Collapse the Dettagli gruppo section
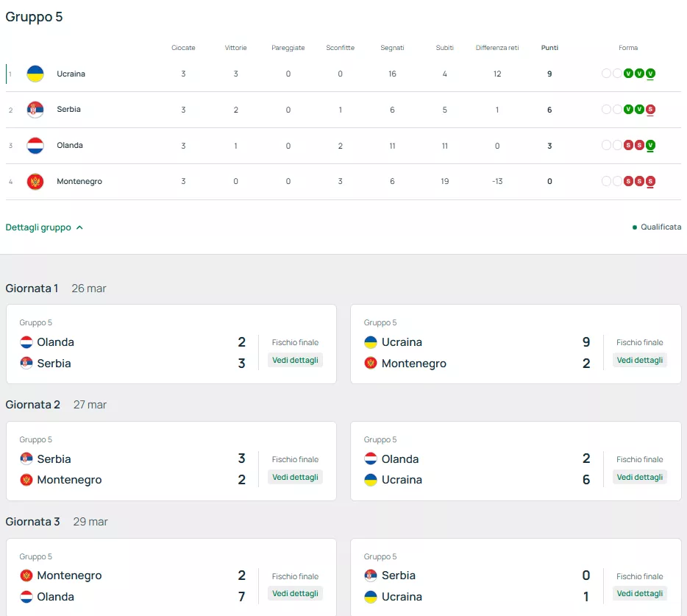The image size is (687, 616). [x=38, y=227]
